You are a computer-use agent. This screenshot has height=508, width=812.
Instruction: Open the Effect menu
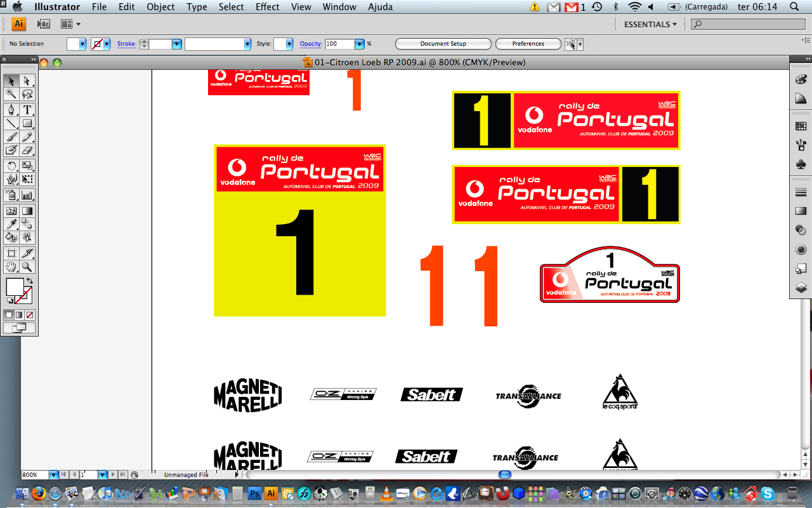(x=268, y=7)
